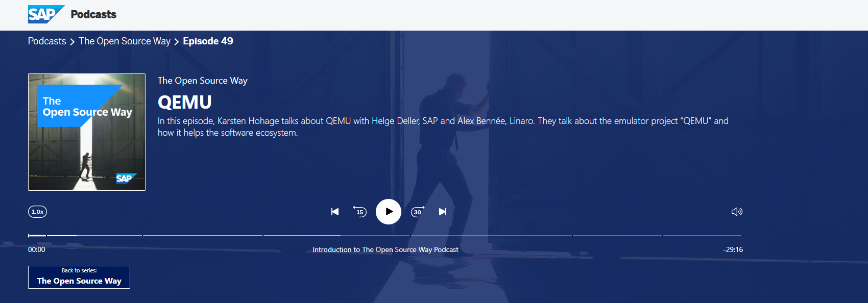The height and width of the screenshot is (303, 868).
Task: Click the Introduction chapter title text
Action: point(385,249)
